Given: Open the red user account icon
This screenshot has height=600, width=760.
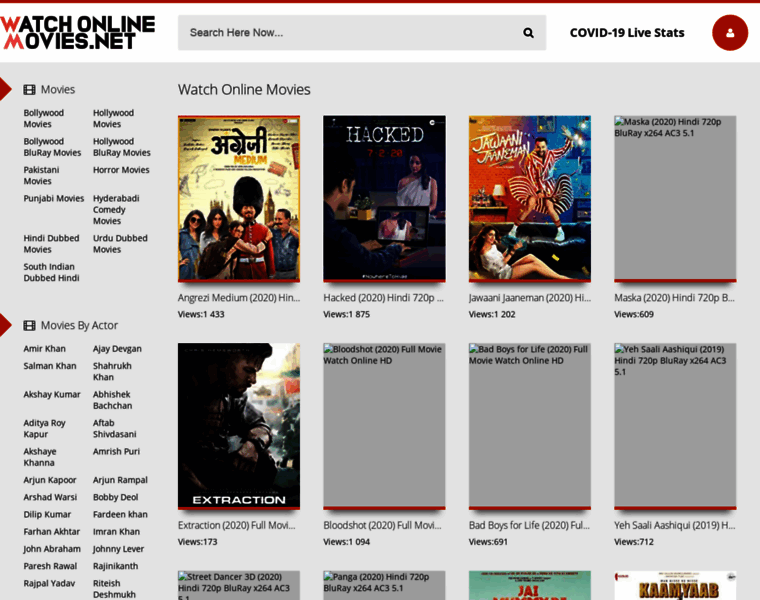Looking at the screenshot, I should pyautogui.click(x=729, y=33).
